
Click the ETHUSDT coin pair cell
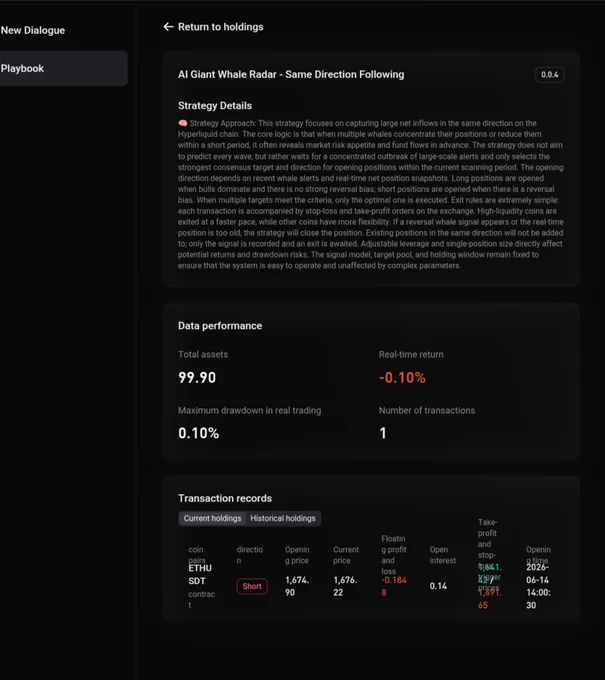202,586
